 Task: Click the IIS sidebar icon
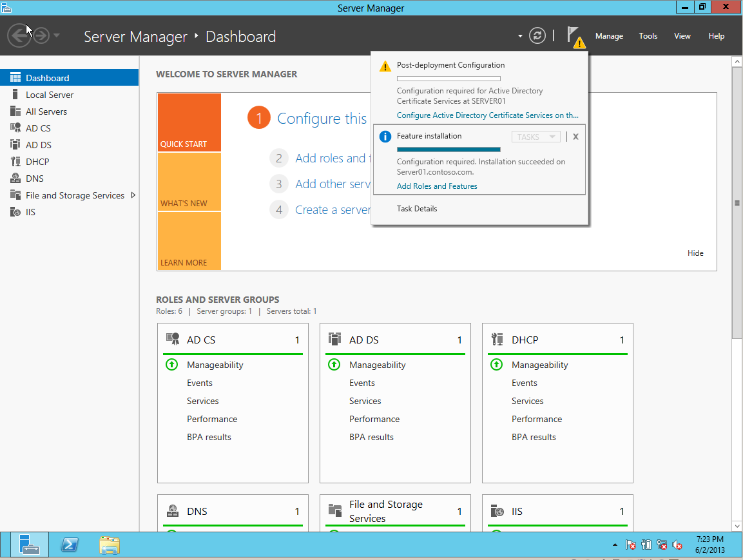pyautogui.click(x=15, y=212)
